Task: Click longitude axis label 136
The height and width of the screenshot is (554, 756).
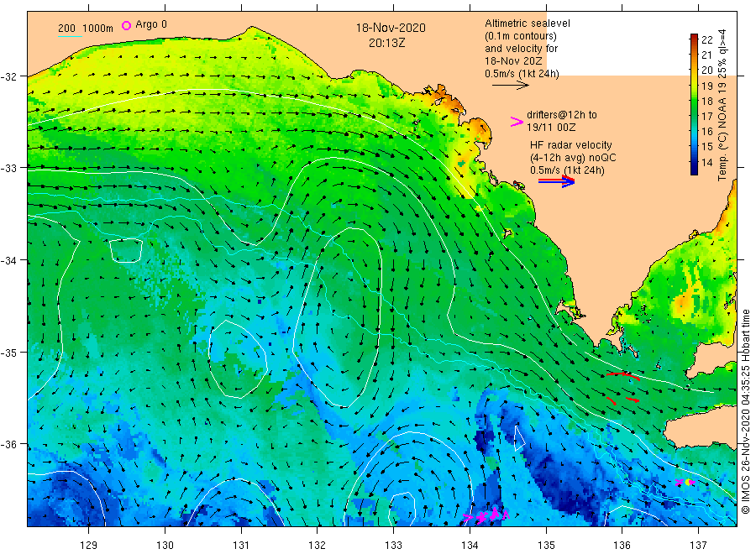Action: (622, 545)
